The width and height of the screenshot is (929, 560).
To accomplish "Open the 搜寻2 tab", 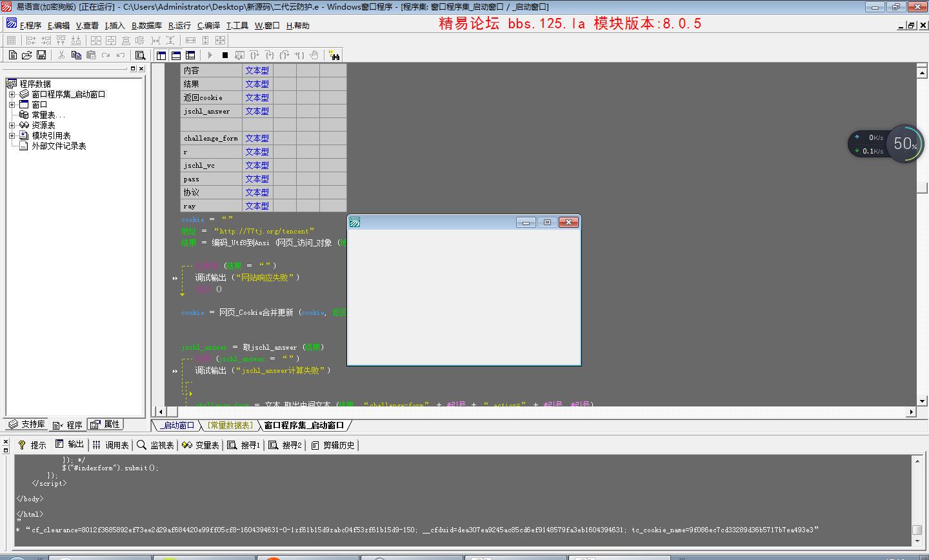I will click(285, 445).
